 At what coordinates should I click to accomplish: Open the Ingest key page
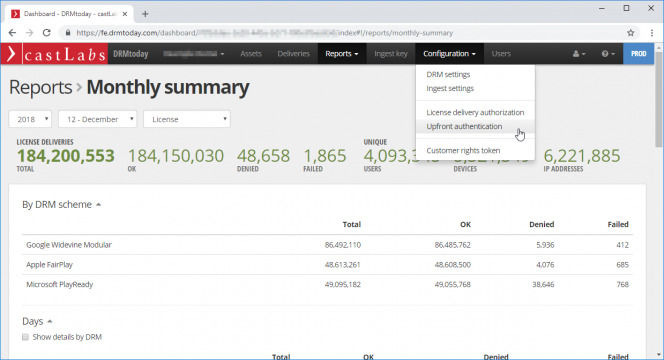click(390, 54)
